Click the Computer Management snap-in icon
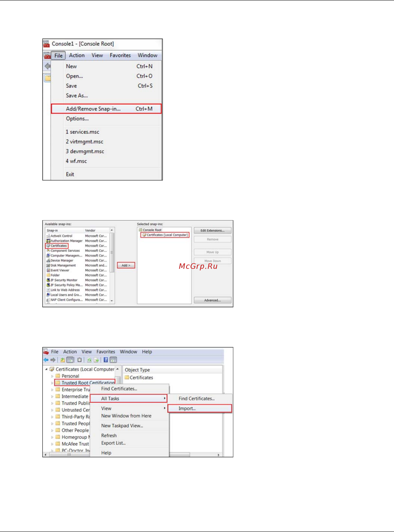 click(x=48, y=255)
